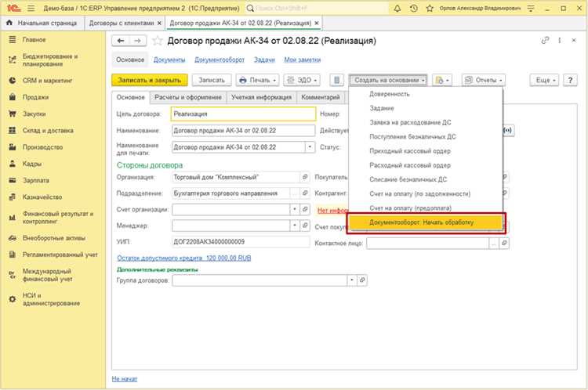
Task: Click the document list icon button next to ЭДО
Action: coord(337,80)
